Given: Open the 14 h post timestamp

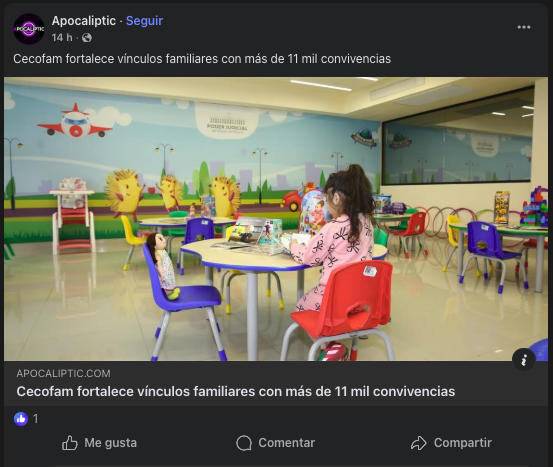Looking at the screenshot, I should (62, 37).
